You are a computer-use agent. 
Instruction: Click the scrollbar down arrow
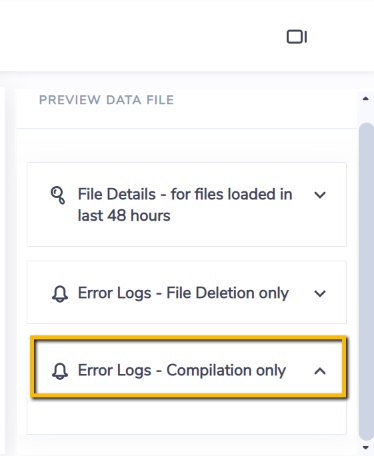pyautogui.click(x=366, y=448)
